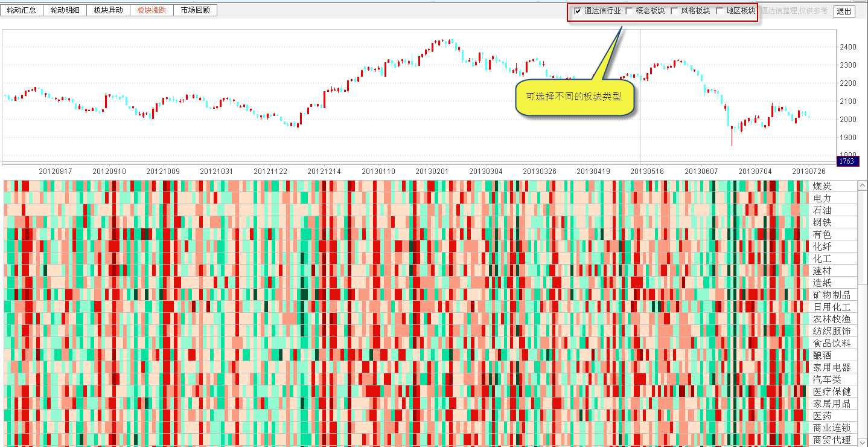
Task: Open the 轮动汇总 tab
Action: point(22,10)
